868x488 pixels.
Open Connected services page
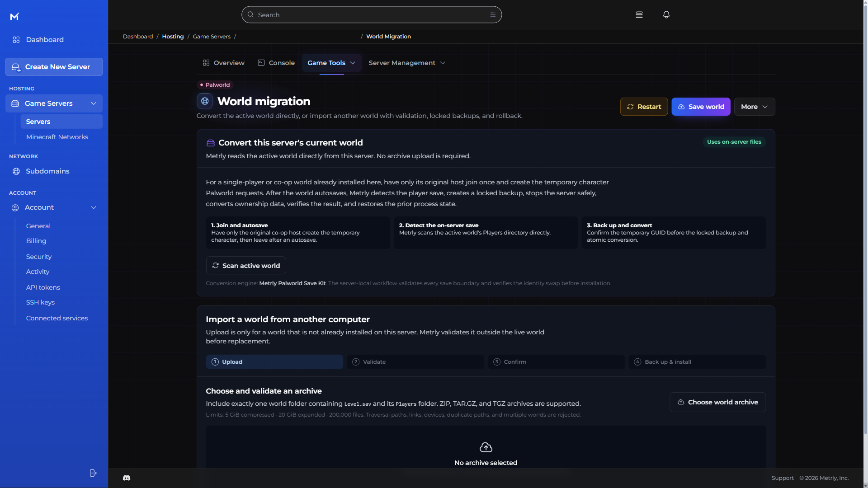click(57, 318)
